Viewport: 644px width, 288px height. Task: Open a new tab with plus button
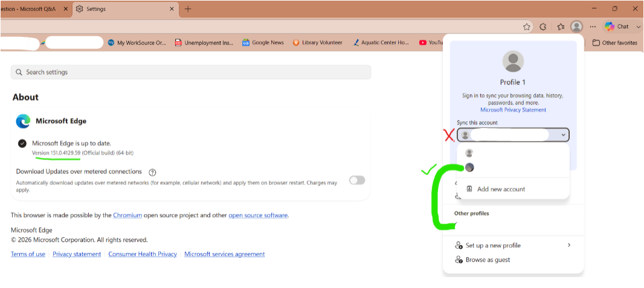point(188,8)
